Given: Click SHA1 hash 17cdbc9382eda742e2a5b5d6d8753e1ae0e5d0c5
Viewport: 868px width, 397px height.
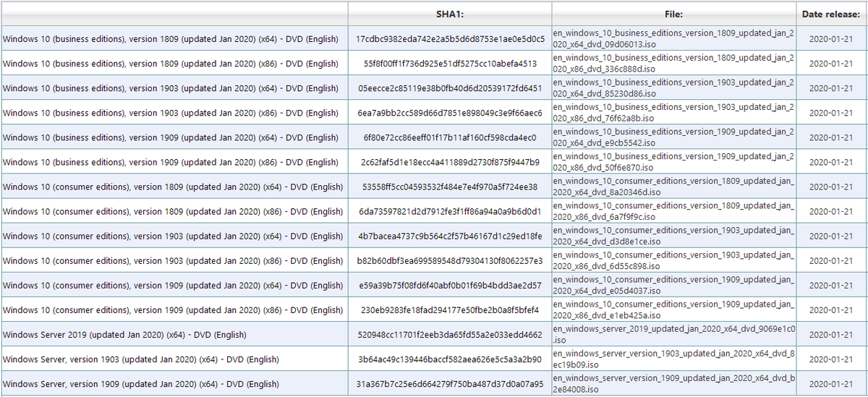Looking at the screenshot, I should click(x=450, y=39).
